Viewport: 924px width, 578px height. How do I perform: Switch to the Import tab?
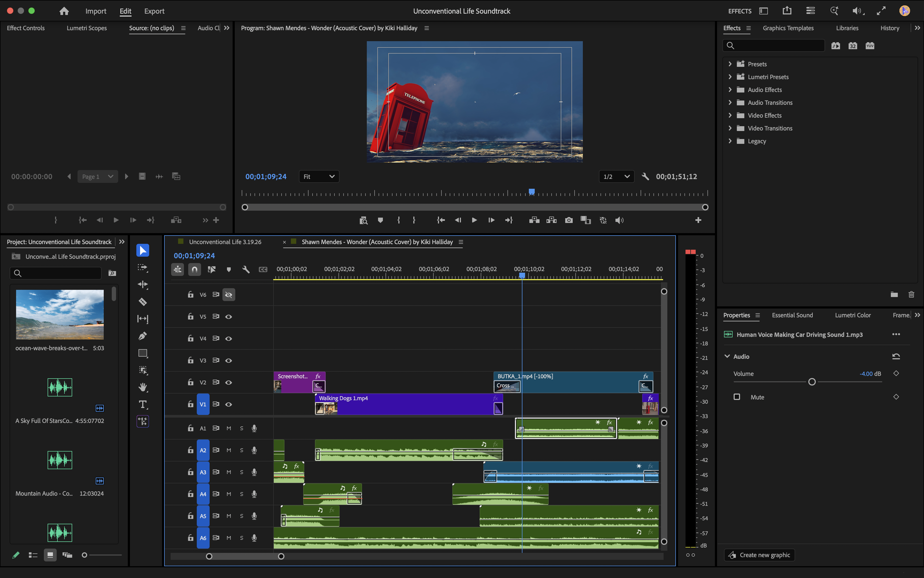[x=95, y=11]
